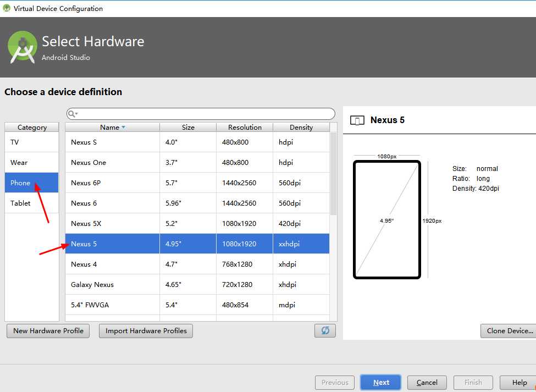536x392 pixels.
Task: Click Import Hardware Profiles button
Action: pos(146,331)
